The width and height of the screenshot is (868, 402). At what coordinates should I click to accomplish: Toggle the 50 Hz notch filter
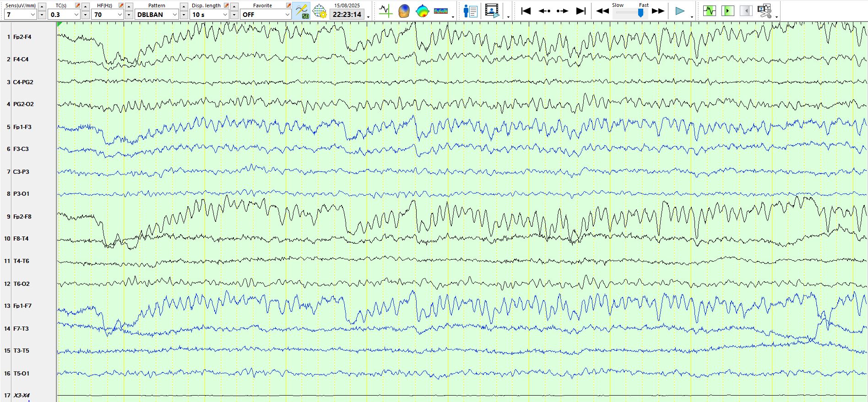(x=302, y=11)
